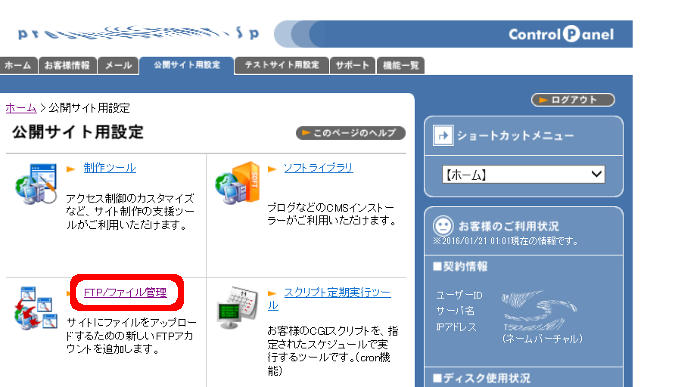700x387 pixels.
Task: Click the ユーザーID label
Action: 459,295
